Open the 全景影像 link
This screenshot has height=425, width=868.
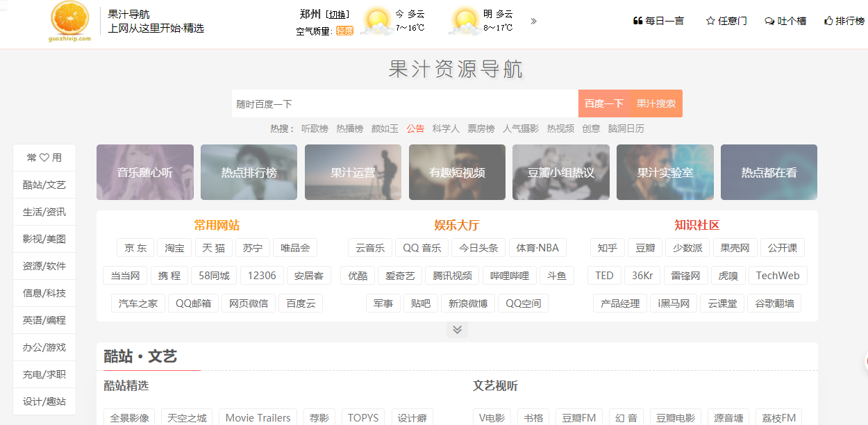click(x=130, y=418)
